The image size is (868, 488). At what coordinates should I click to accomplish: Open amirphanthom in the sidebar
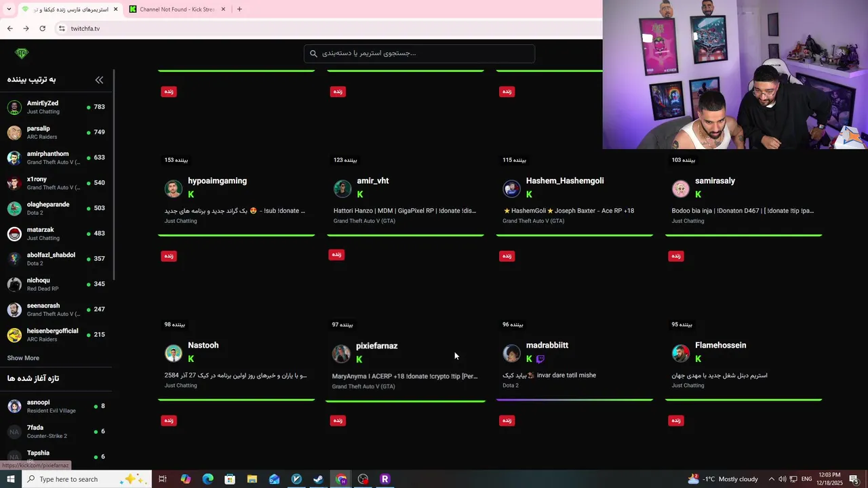coord(56,158)
